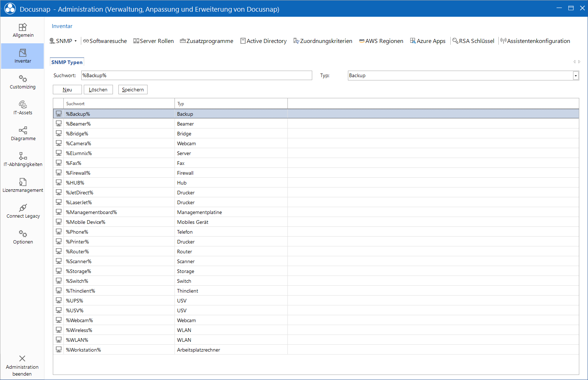Screen dimensions: 588x380
Task: Select the %Firewall% row
Action: click(x=316, y=173)
